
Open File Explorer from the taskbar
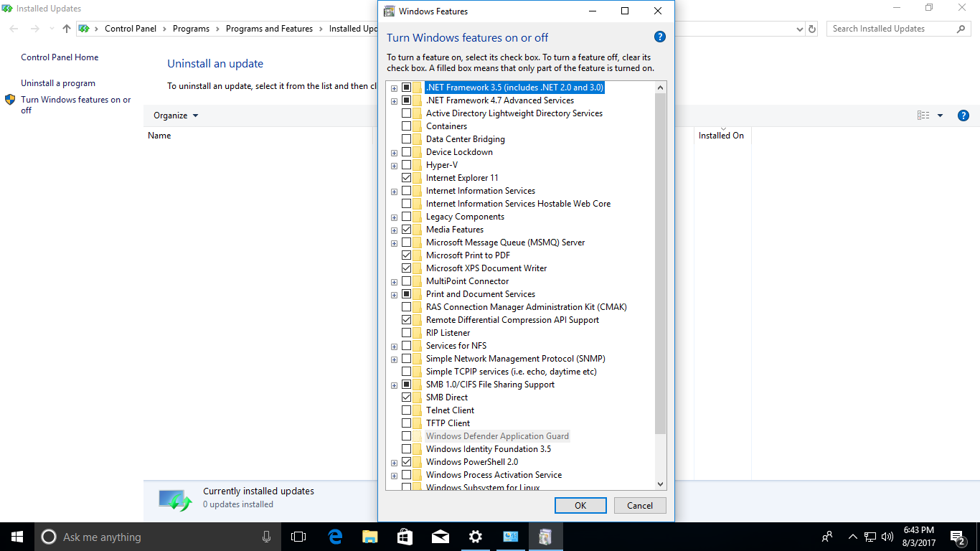[x=369, y=537]
